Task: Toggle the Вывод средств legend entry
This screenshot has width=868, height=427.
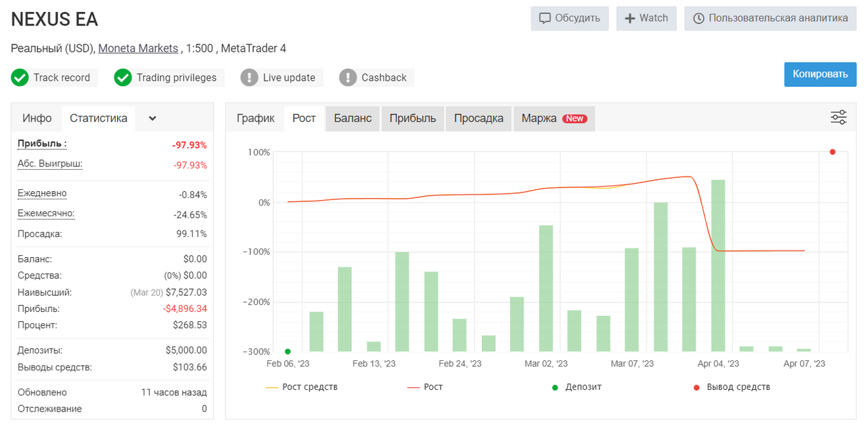Action: pyautogui.click(x=731, y=387)
